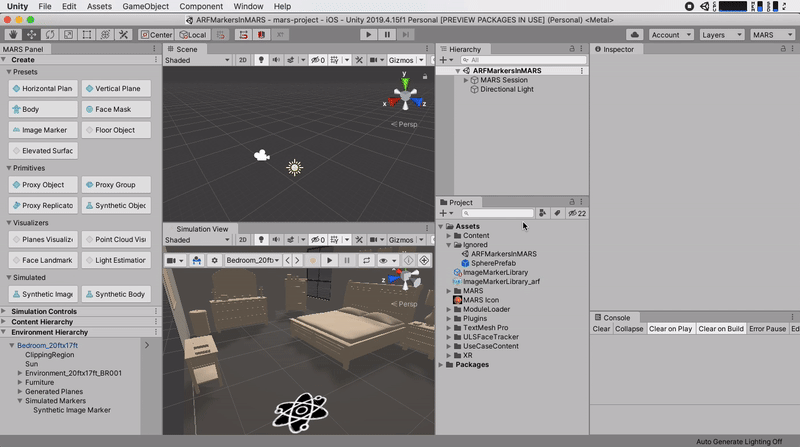Select the Rotate tool in the toolbar
The image size is (800, 447).
coord(50,35)
